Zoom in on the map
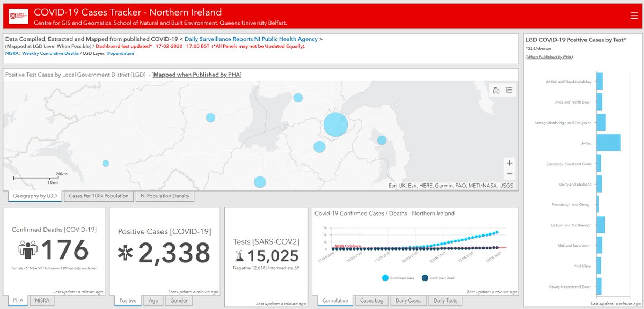This screenshot has width=644, height=309. [x=510, y=163]
